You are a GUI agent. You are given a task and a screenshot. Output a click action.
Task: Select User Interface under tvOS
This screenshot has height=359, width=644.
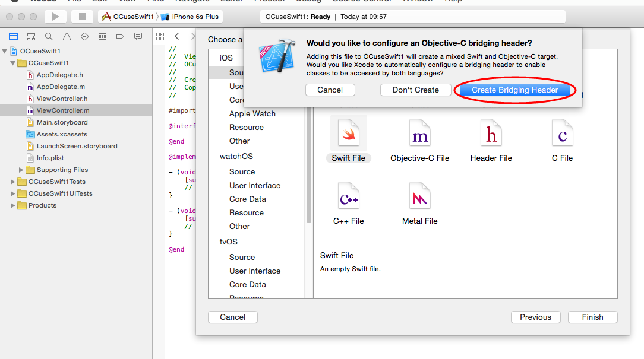255,271
